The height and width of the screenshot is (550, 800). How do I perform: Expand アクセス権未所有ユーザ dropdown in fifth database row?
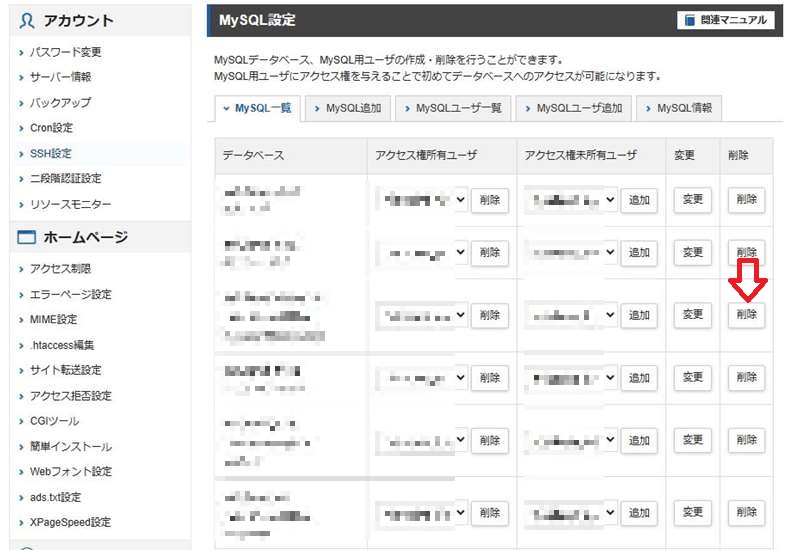(x=571, y=440)
